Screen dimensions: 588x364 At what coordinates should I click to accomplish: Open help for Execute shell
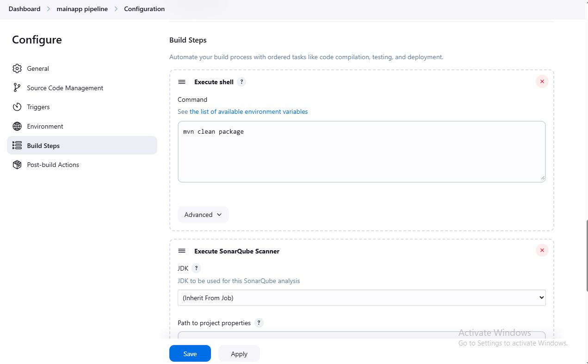(241, 82)
